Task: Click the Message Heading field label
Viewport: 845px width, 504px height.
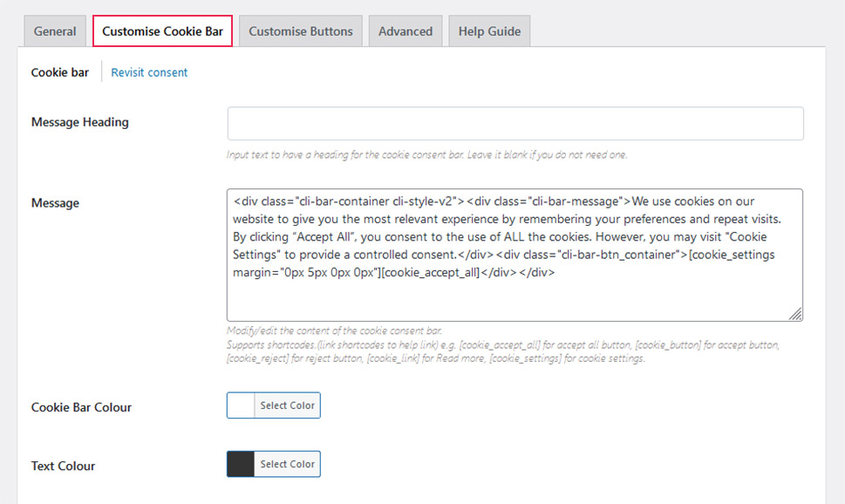Action: (x=79, y=122)
